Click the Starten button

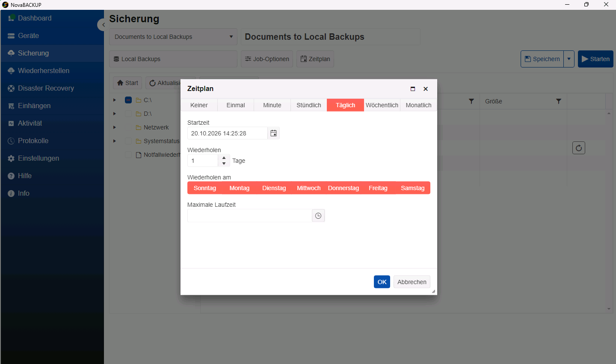(x=595, y=59)
